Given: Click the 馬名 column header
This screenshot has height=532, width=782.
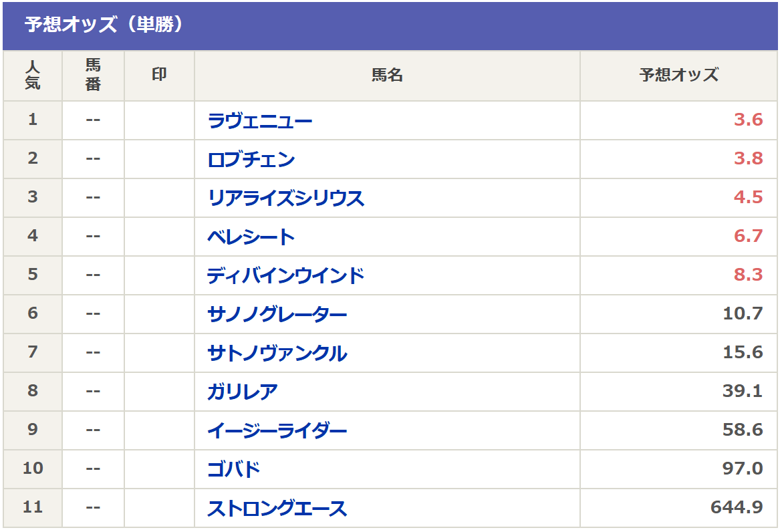Looking at the screenshot, I should point(387,76).
